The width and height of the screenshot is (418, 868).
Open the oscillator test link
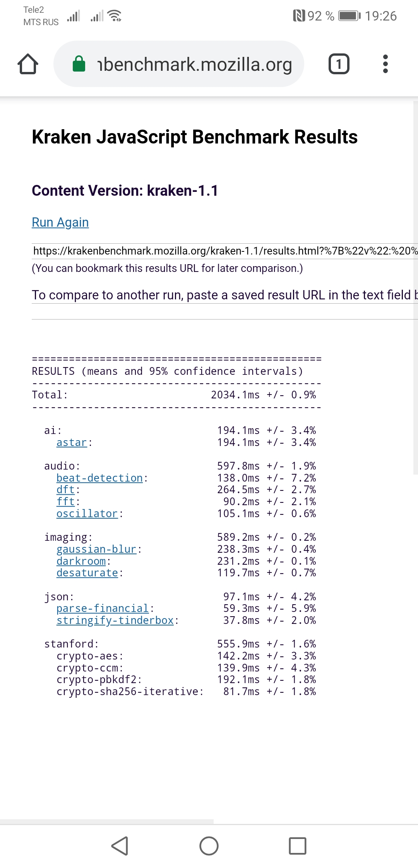coord(87,514)
